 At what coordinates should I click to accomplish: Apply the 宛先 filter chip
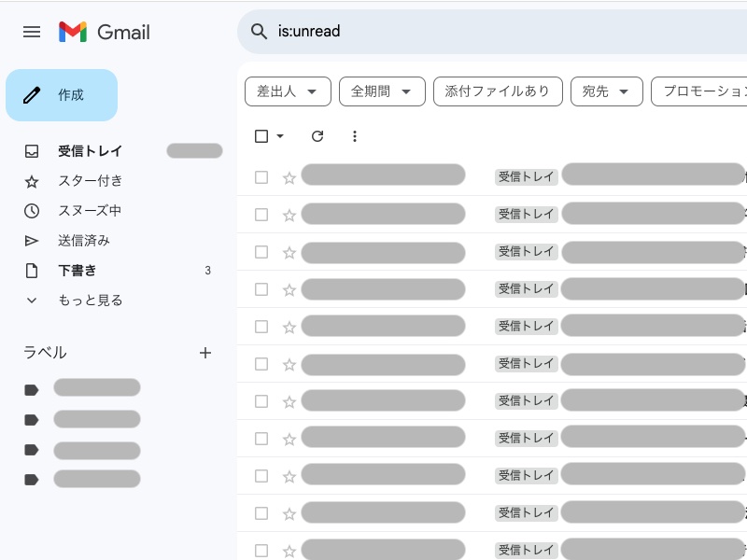[x=606, y=91]
